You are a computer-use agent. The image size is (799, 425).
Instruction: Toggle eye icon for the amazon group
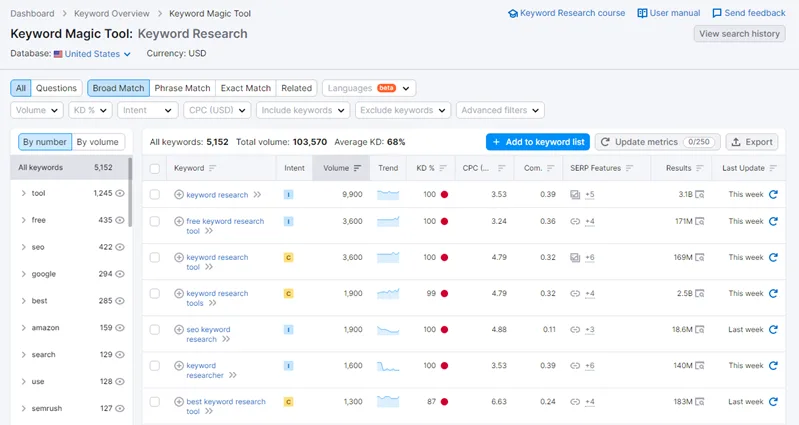point(120,327)
